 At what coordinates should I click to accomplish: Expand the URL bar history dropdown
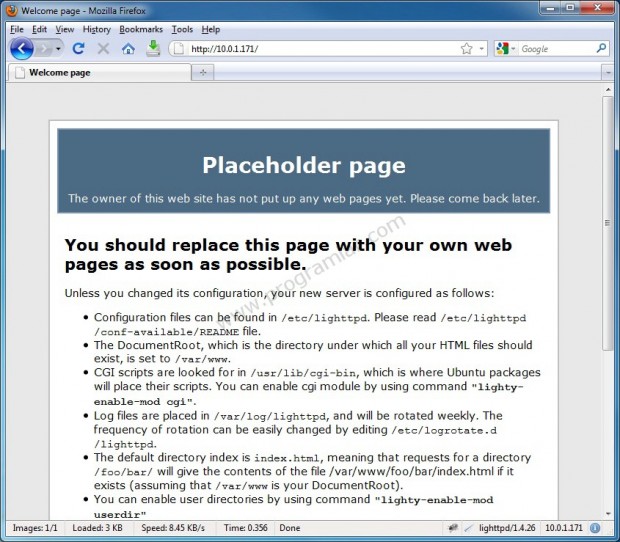[481, 48]
